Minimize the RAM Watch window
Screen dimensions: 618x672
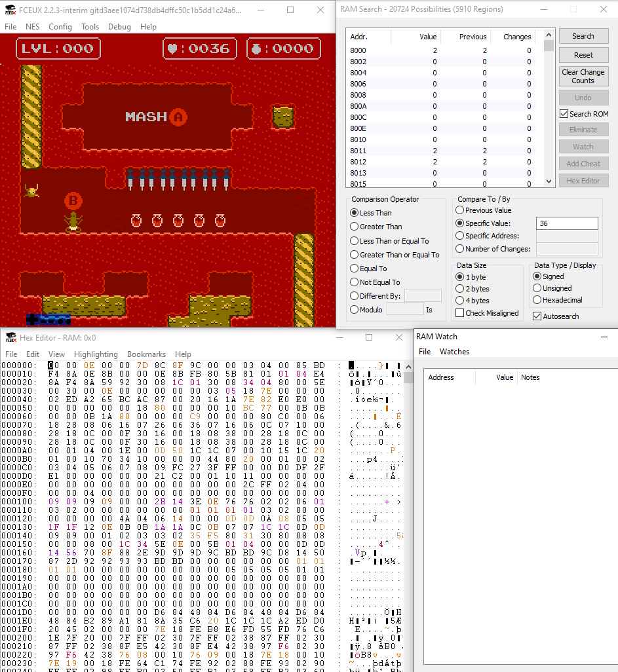tap(604, 337)
